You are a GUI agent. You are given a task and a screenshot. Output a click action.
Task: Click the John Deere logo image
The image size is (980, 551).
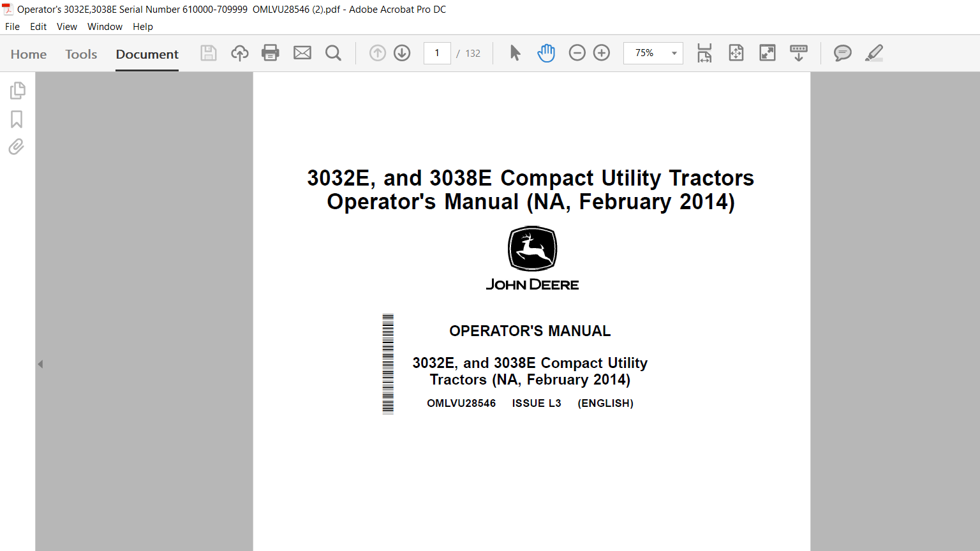(x=532, y=258)
